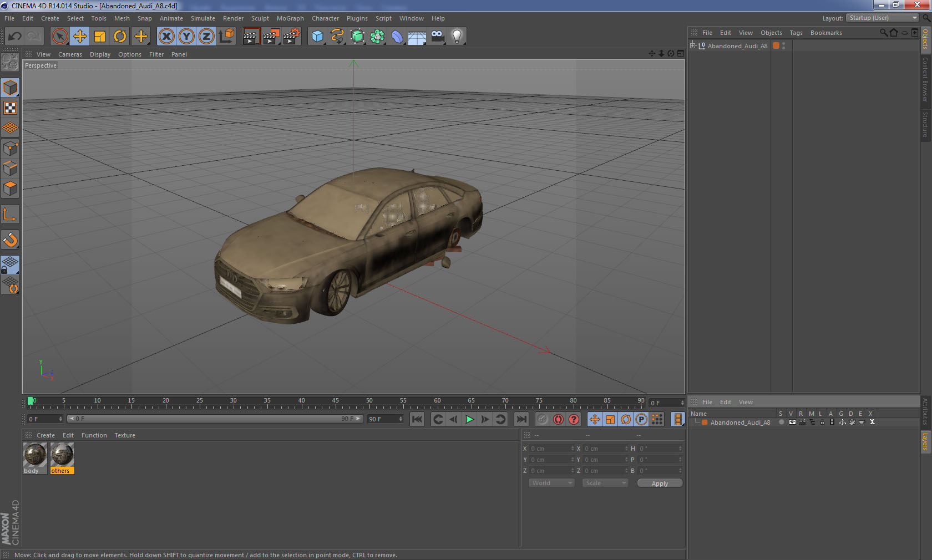
Task: Open the World coordinate dropdown
Action: point(551,483)
